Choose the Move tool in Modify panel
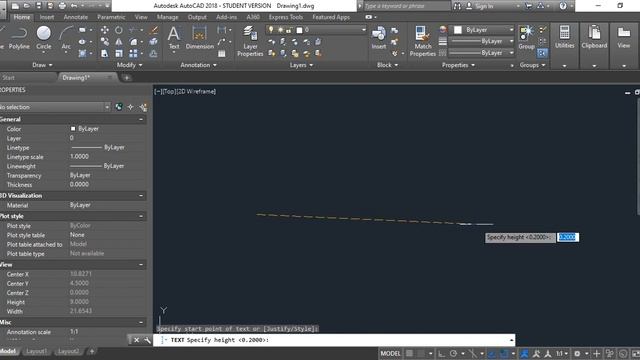 105,30
